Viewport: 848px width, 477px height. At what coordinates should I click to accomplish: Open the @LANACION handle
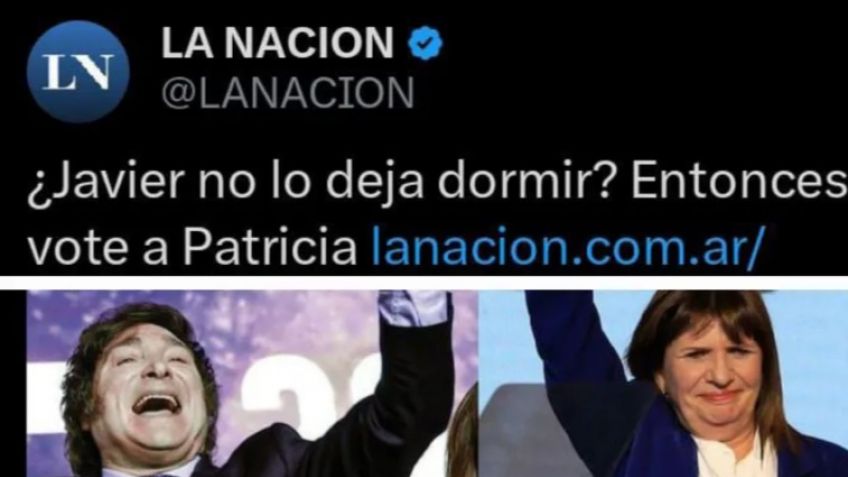pos(288,92)
